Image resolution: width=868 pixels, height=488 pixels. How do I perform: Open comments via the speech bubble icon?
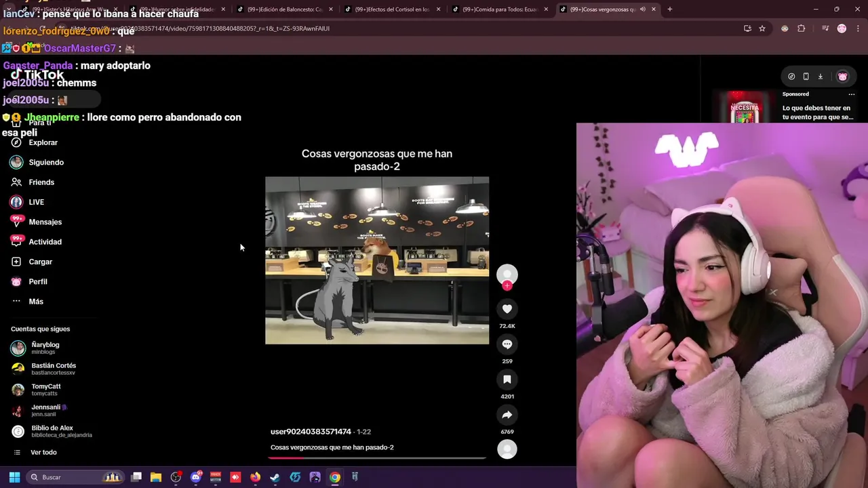tap(507, 344)
